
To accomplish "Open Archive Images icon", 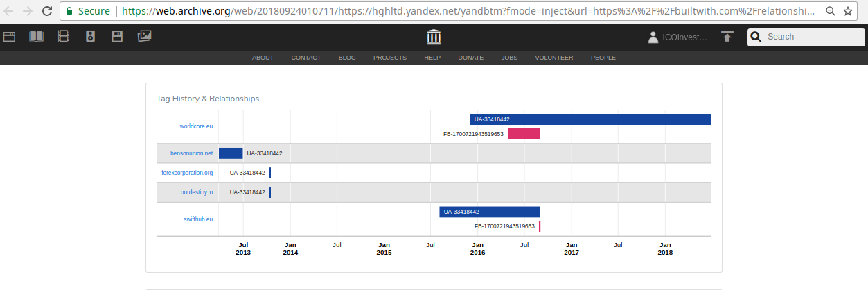I will pyautogui.click(x=144, y=37).
